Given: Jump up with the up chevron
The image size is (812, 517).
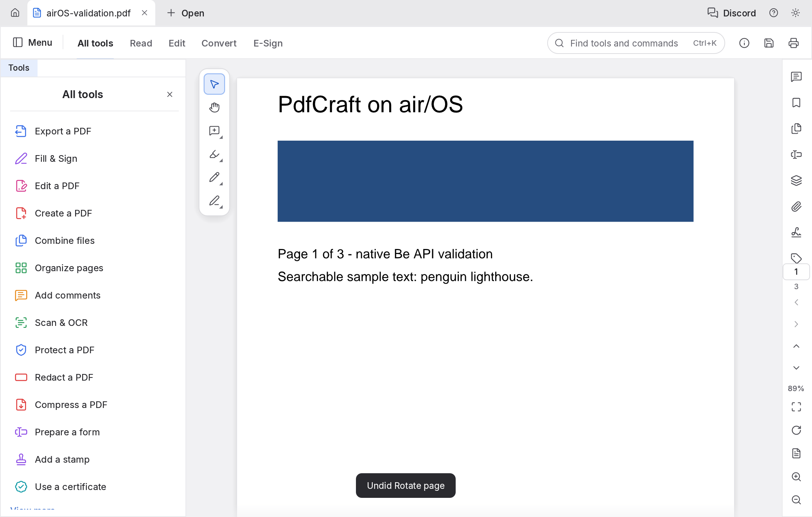Looking at the screenshot, I should (796, 346).
